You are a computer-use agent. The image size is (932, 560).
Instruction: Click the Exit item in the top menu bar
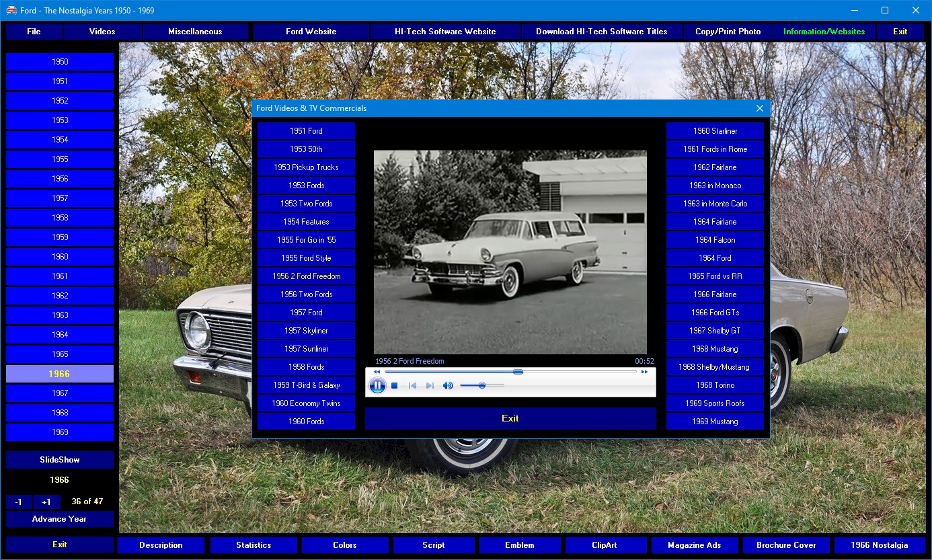(x=900, y=32)
